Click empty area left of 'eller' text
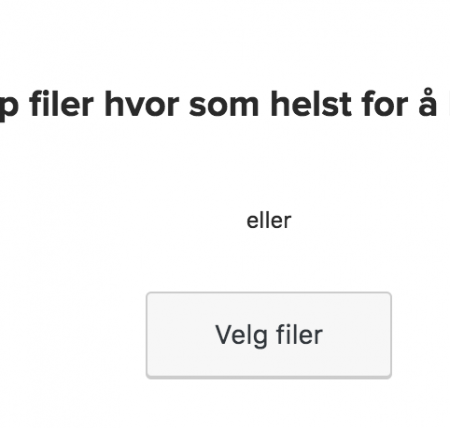This screenshot has height=428, width=450. [122, 221]
